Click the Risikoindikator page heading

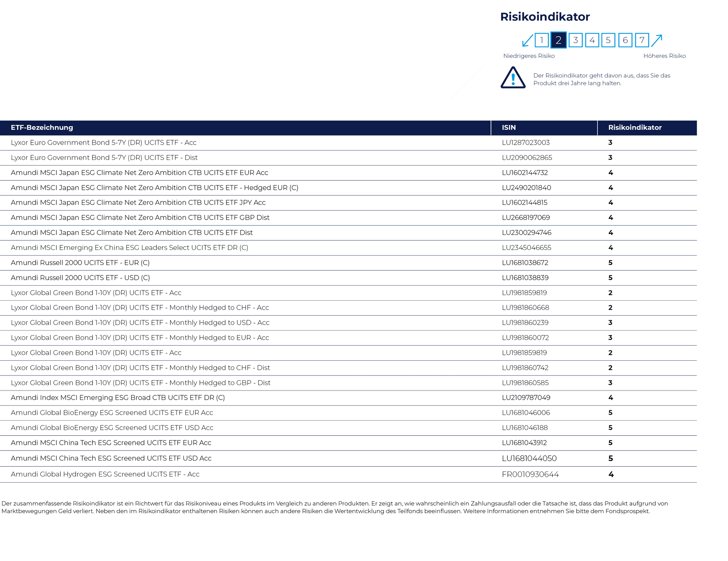pyautogui.click(x=545, y=17)
